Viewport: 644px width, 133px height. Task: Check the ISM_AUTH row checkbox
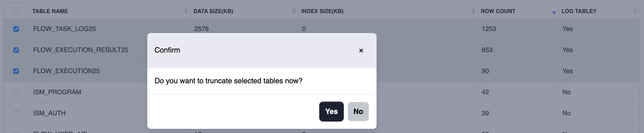click(16, 113)
